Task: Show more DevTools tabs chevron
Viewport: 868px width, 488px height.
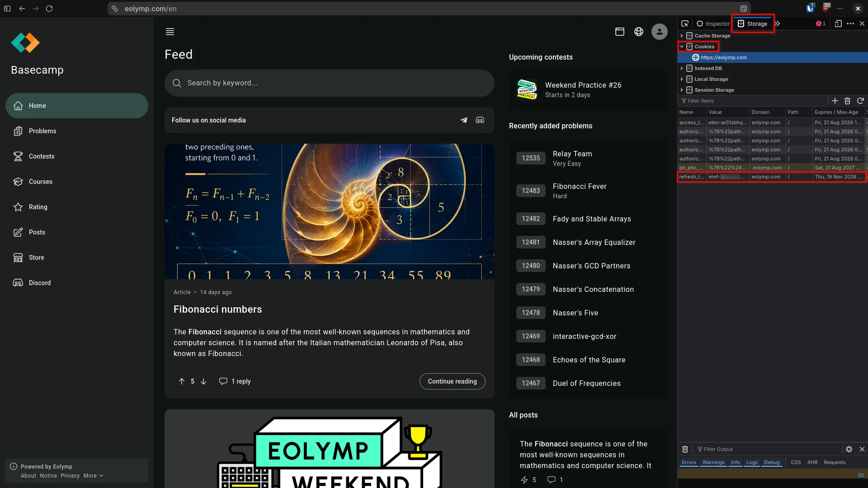Action: pos(778,23)
